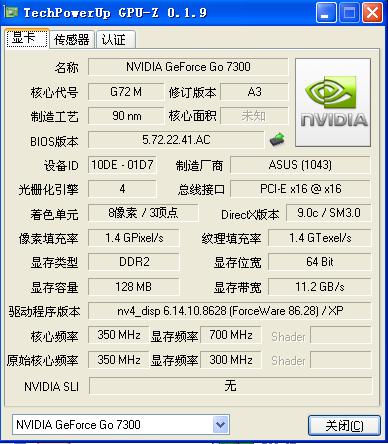388x444 pixels.
Task: Click the NVIDIA SLI field showing 无
Action: (230, 386)
